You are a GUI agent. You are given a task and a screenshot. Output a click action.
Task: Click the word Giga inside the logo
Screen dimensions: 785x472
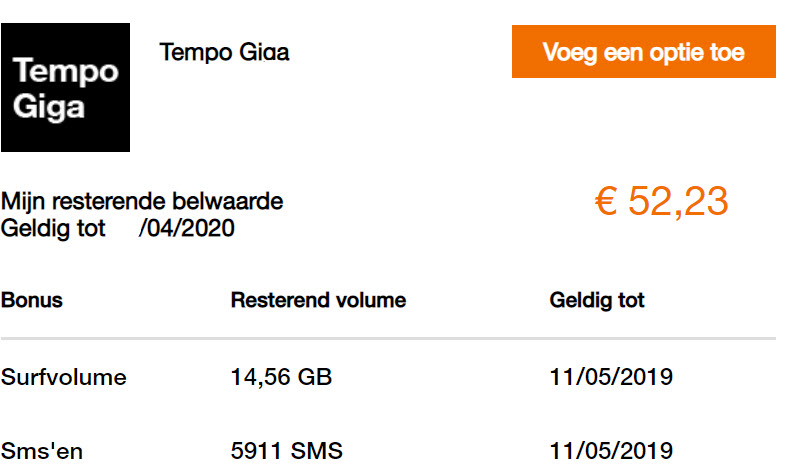click(49, 104)
